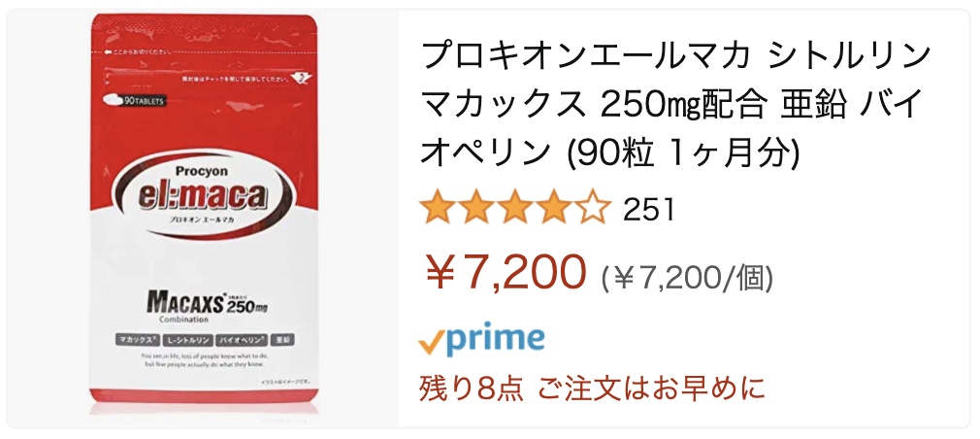Select the red ￥7,200 price
The width and height of the screenshot is (980, 439).
505,273
